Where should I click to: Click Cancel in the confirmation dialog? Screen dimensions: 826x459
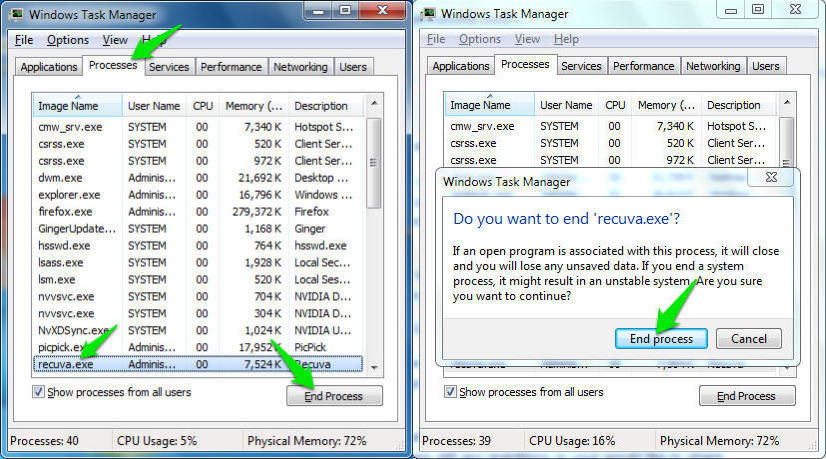point(749,339)
